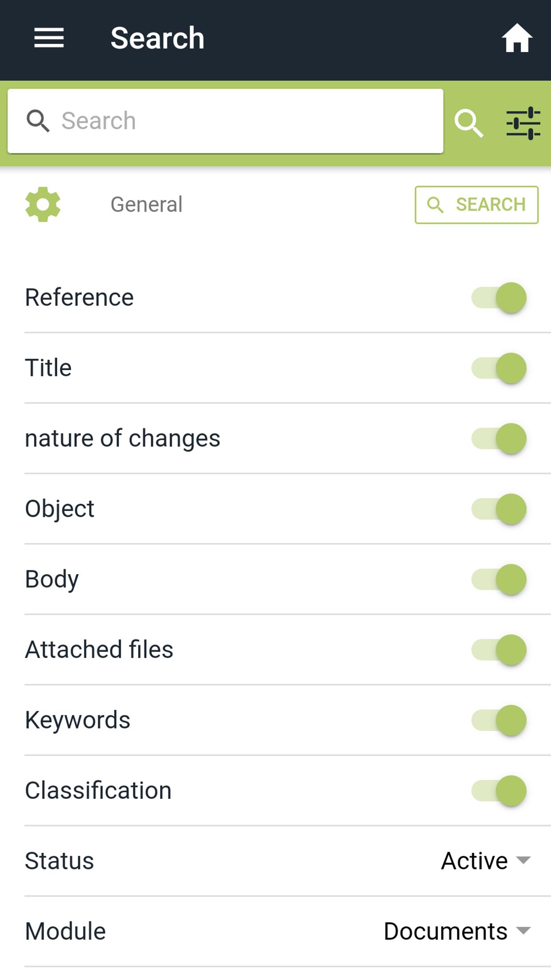551x980 pixels.
Task: Click the Search page title
Action: click(x=157, y=38)
